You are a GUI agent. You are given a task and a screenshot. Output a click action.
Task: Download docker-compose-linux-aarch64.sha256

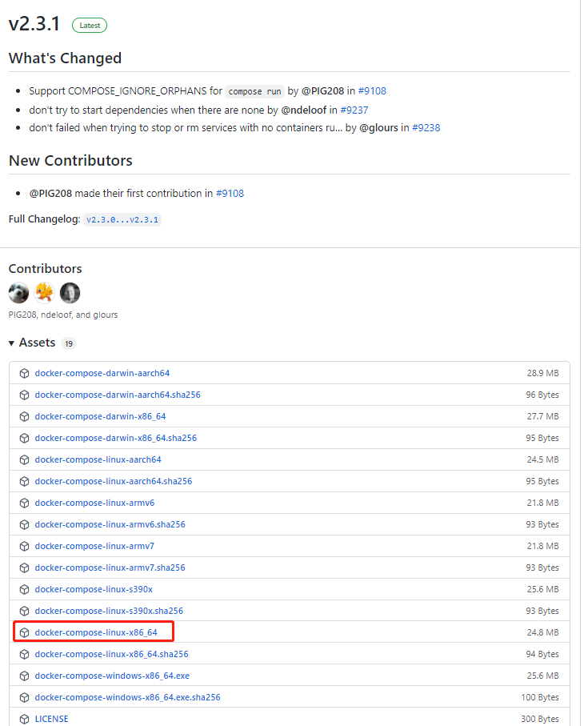pos(114,482)
